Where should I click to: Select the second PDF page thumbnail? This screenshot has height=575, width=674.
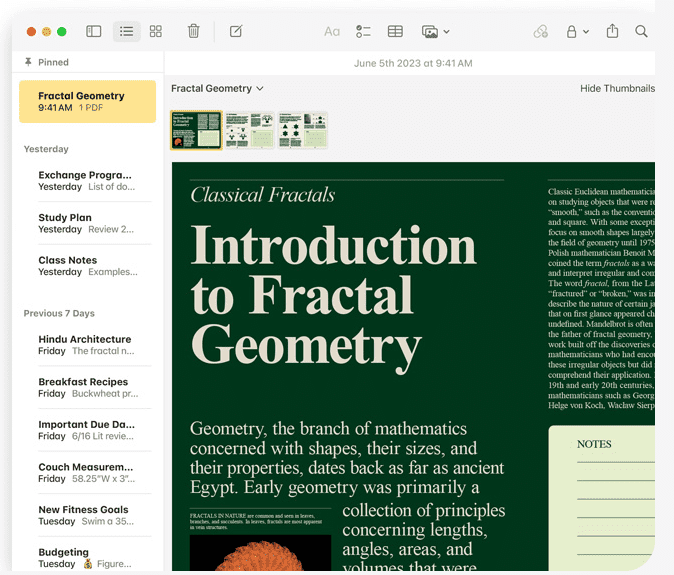[x=249, y=130]
